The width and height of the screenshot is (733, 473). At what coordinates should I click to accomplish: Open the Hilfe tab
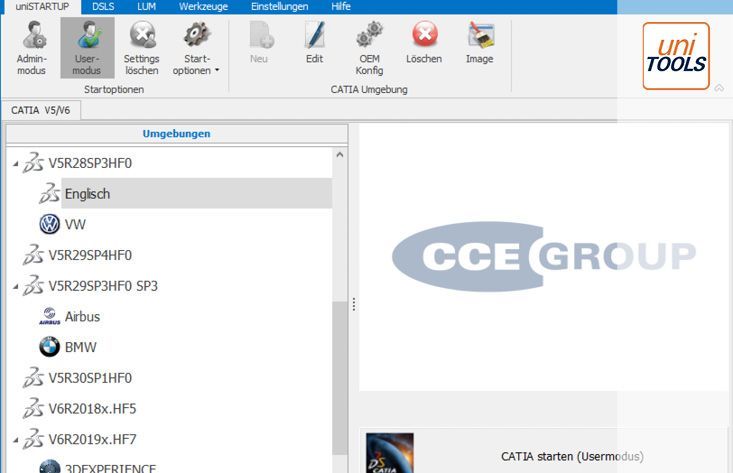pyautogui.click(x=341, y=7)
